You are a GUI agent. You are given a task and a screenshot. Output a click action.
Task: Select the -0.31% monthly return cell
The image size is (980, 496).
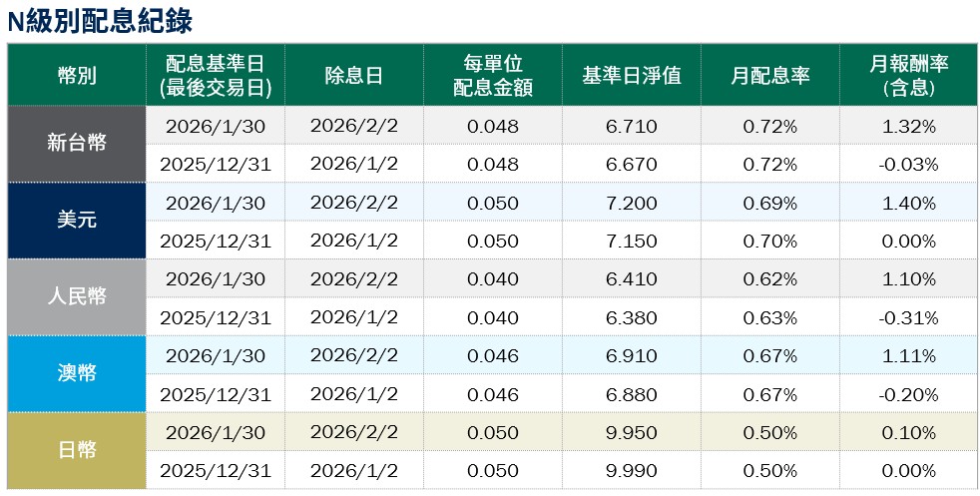(908, 317)
